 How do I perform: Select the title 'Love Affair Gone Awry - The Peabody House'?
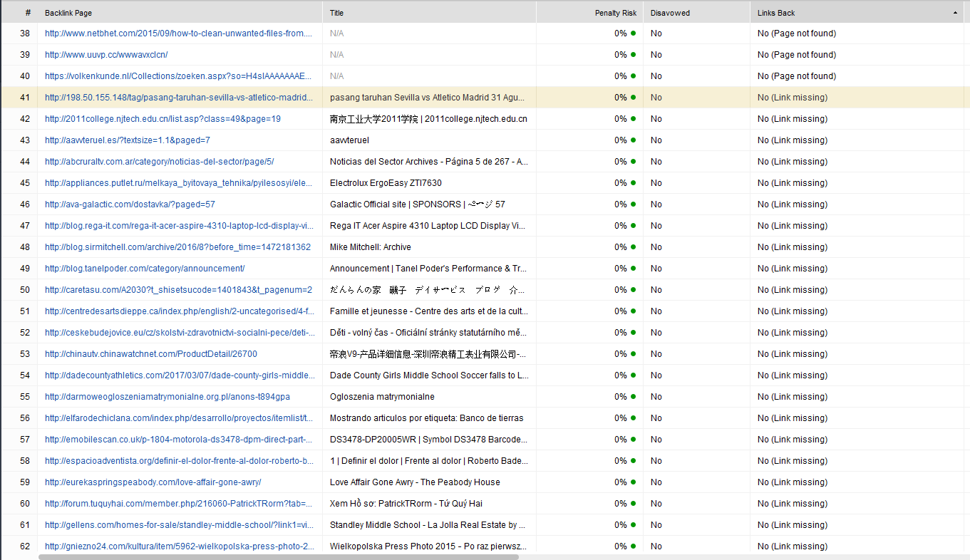415,482
